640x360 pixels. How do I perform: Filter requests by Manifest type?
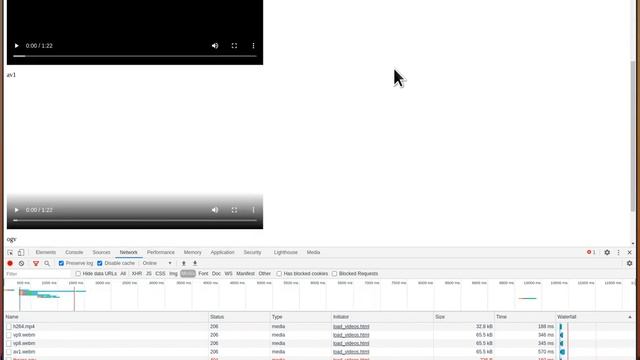[245, 274]
